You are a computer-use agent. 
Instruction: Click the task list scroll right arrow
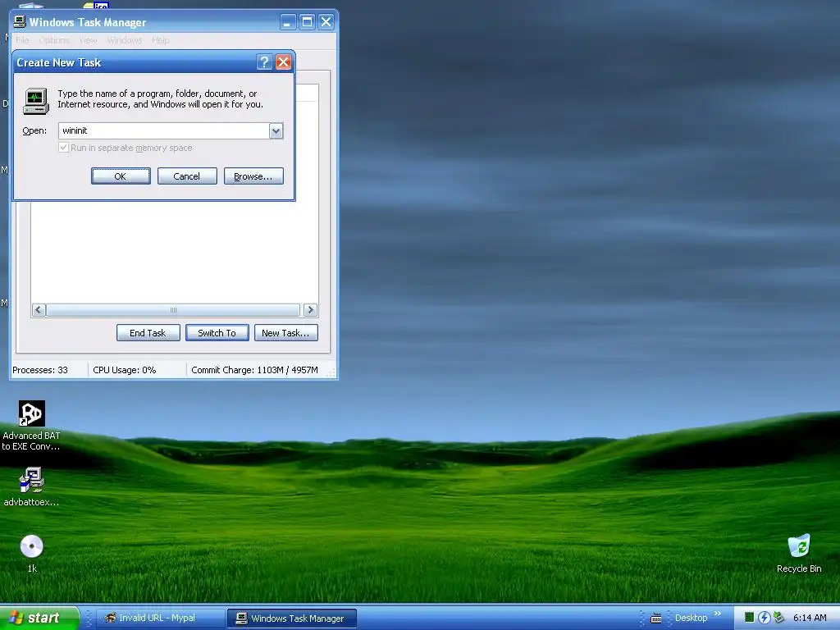tap(310, 309)
